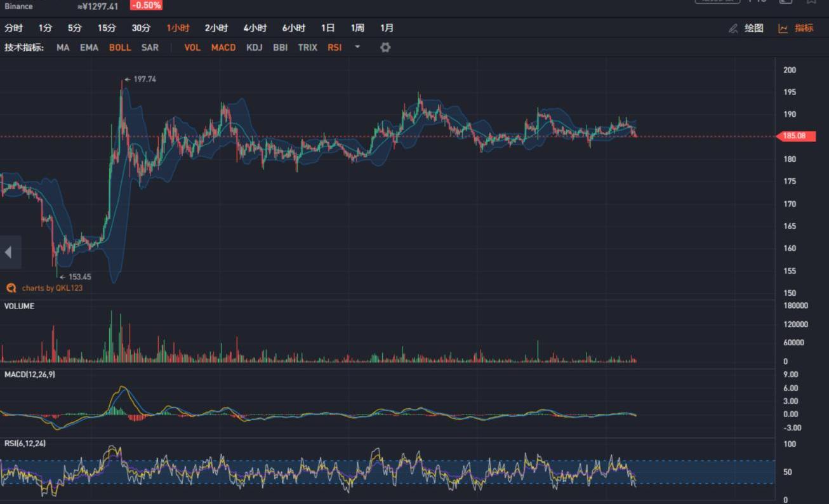Turn off the RSI indicator panel
The image size is (829, 504).
click(x=335, y=48)
